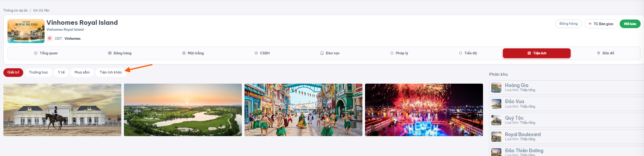Open the fireworks night show photo
644x156 pixels.
point(424,110)
